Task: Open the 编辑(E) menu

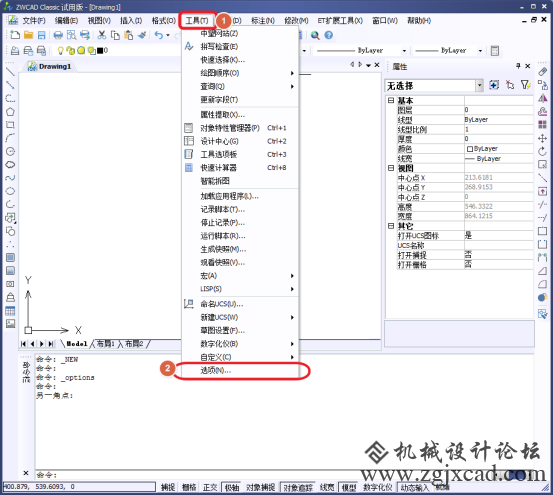Action: click(66, 21)
